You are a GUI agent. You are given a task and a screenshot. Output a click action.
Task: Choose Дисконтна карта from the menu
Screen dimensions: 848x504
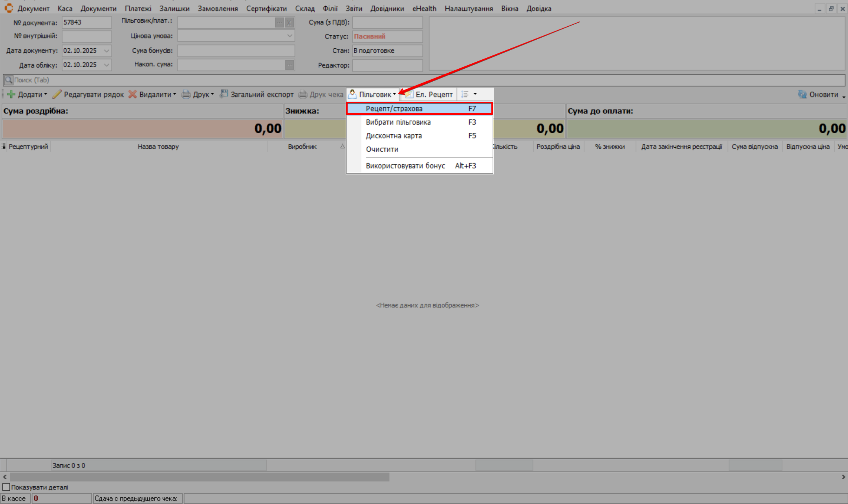click(x=394, y=136)
